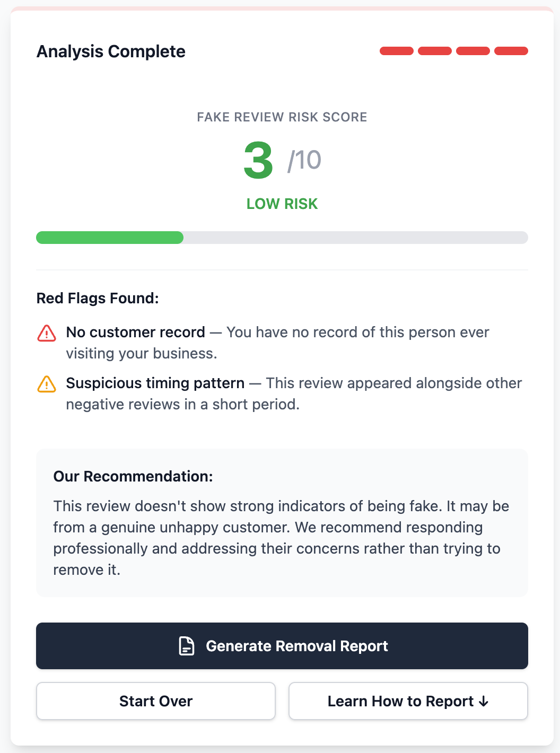Viewport: 560px width, 753px height.
Task: Click the Start Over button
Action: (155, 701)
